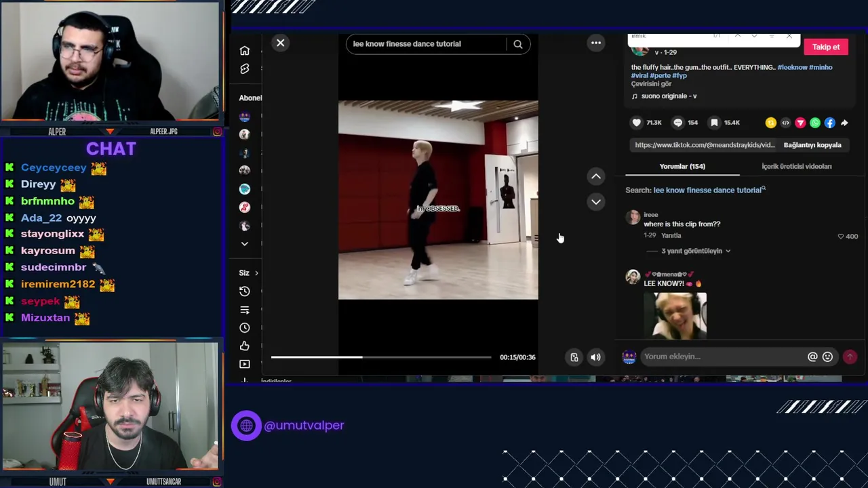This screenshot has width=868, height=488.
Task: Open Home icon in left sidebar
Action: [x=244, y=51]
